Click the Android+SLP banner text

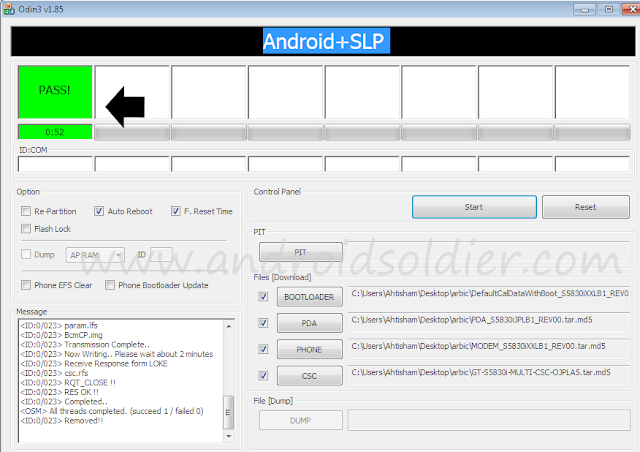click(326, 41)
